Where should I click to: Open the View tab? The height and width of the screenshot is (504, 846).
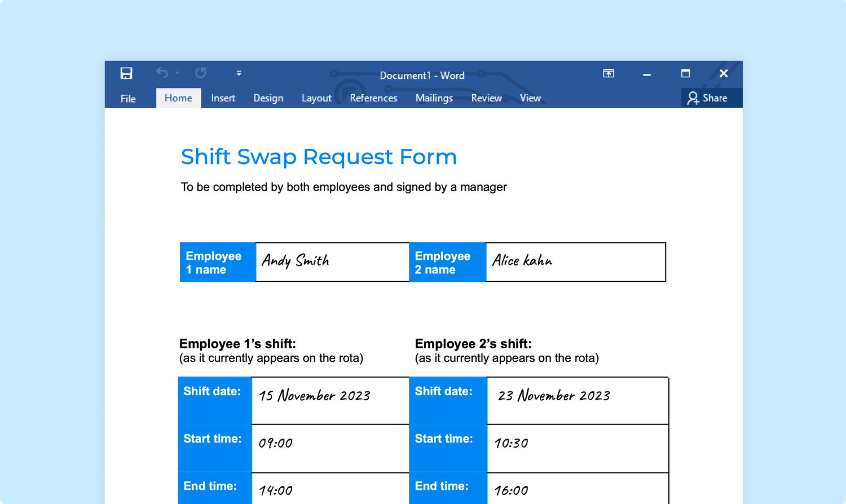click(530, 98)
